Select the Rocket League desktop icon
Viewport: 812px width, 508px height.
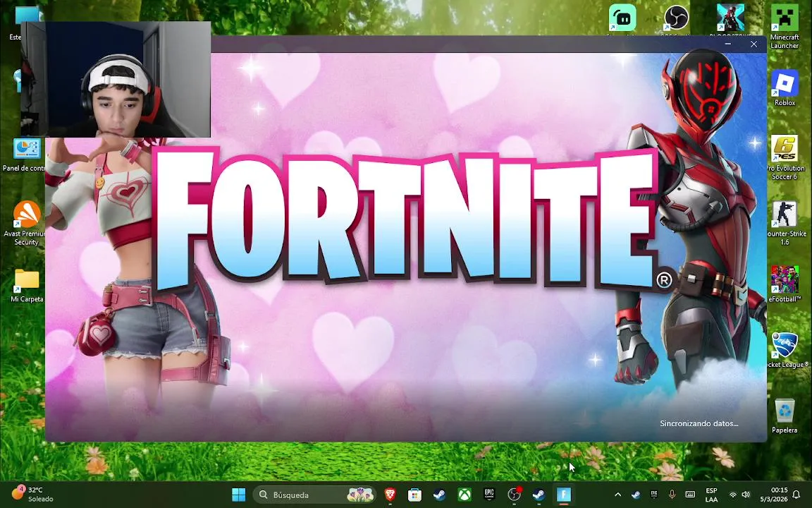[786, 349]
